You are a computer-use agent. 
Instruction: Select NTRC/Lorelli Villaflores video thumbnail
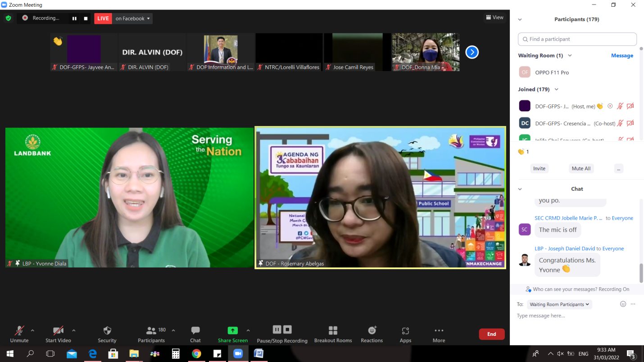(289, 52)
